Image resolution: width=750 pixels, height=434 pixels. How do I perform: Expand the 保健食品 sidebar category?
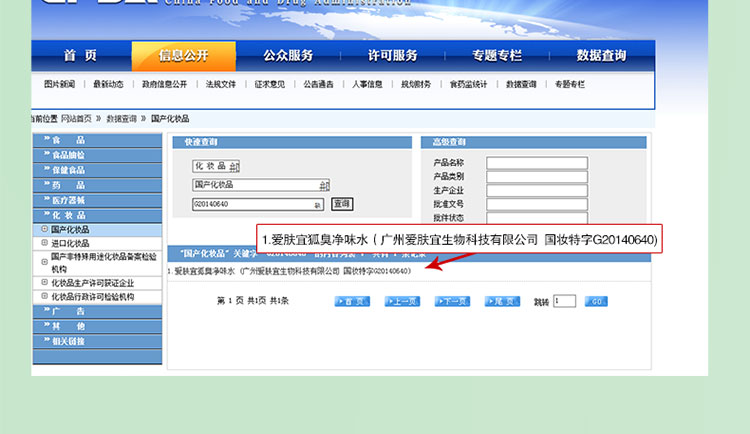coord(97,170)
